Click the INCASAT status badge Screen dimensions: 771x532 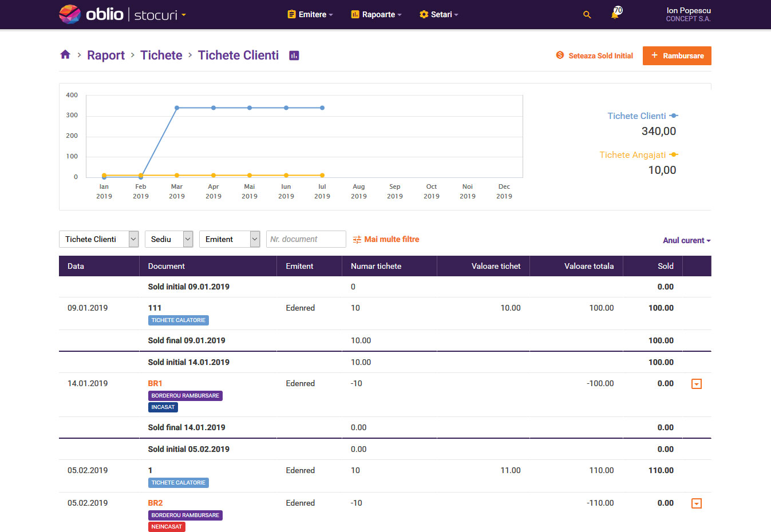(163, 407)
